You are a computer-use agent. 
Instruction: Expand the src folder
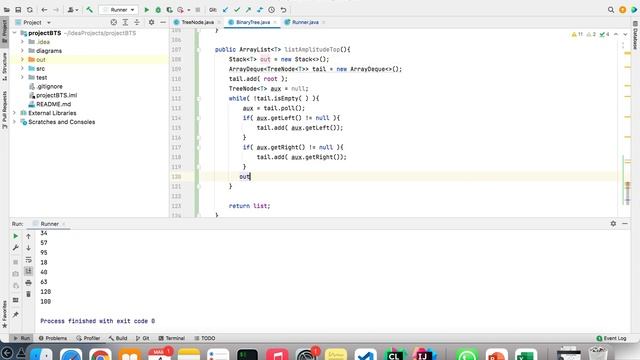22,69
